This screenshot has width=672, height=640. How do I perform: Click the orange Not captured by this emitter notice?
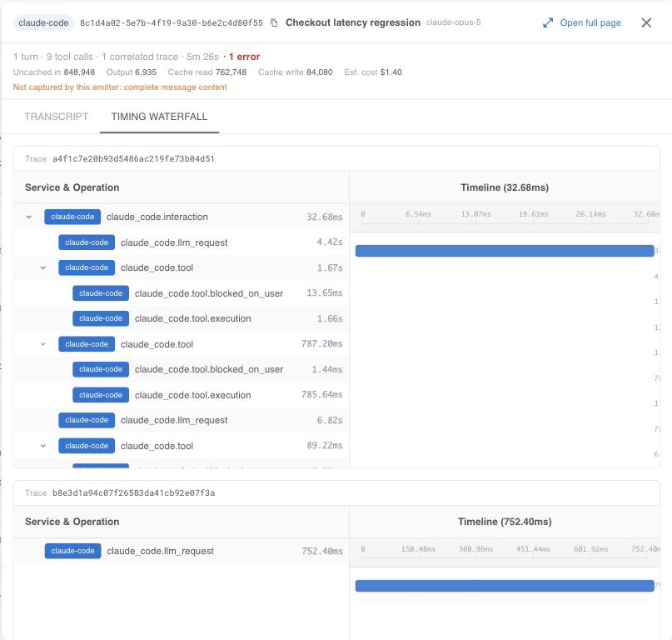tap(120, 87)
